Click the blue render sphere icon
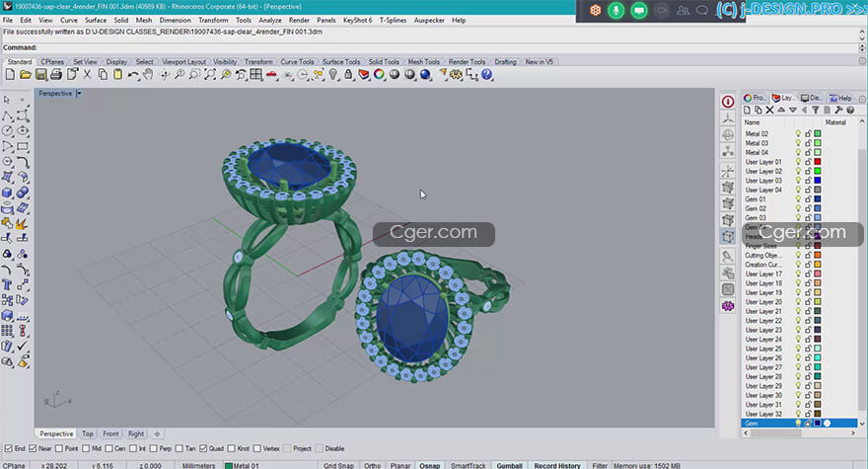The height and width of the screenshot is (469, 868). pos(425,74)
